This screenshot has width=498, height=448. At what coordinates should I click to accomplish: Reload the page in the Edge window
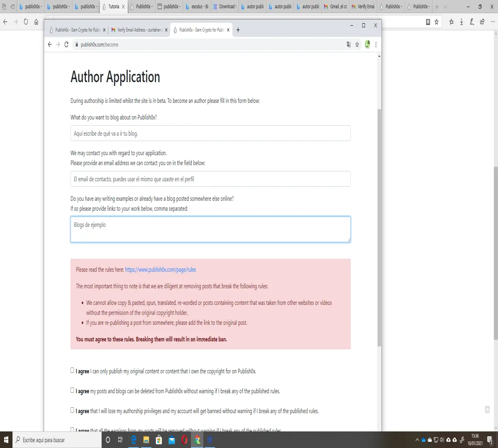click(x=26, y=22)
